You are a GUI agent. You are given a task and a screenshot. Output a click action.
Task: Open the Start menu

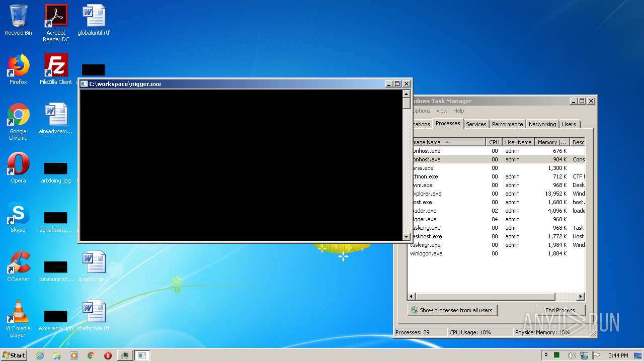(14, 355)
